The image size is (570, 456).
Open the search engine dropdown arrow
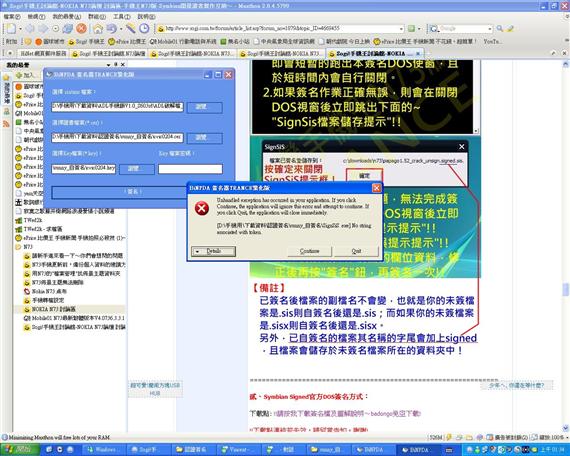[x=490, y=29]
